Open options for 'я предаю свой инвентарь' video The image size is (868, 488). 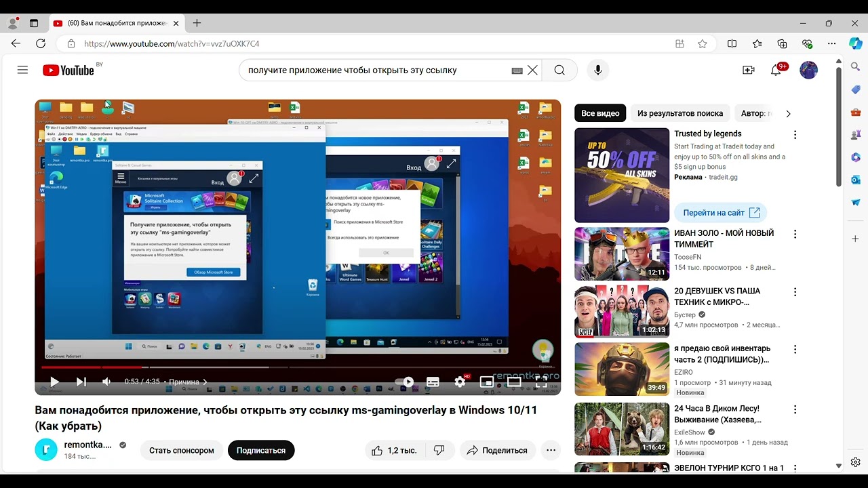[795, 349]
